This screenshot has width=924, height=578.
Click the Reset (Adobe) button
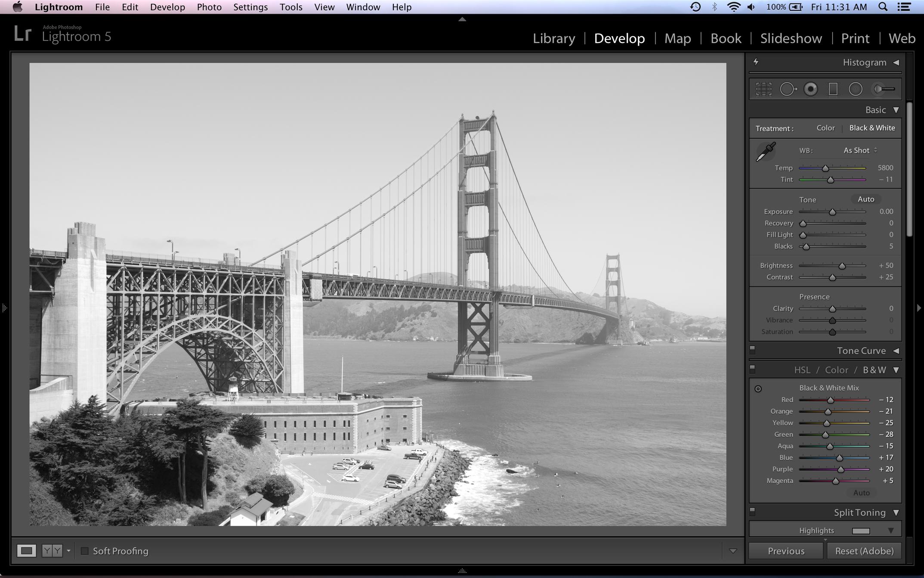(x=864, y=551)
